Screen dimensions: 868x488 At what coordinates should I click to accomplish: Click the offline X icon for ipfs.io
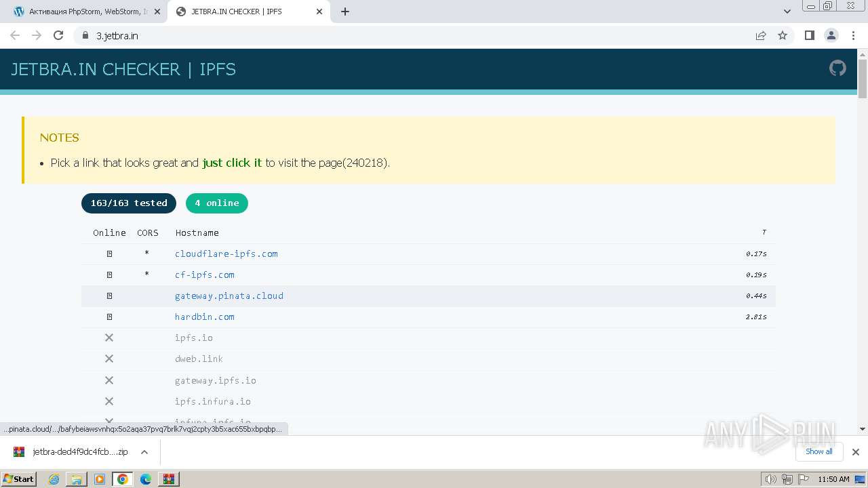109,338
